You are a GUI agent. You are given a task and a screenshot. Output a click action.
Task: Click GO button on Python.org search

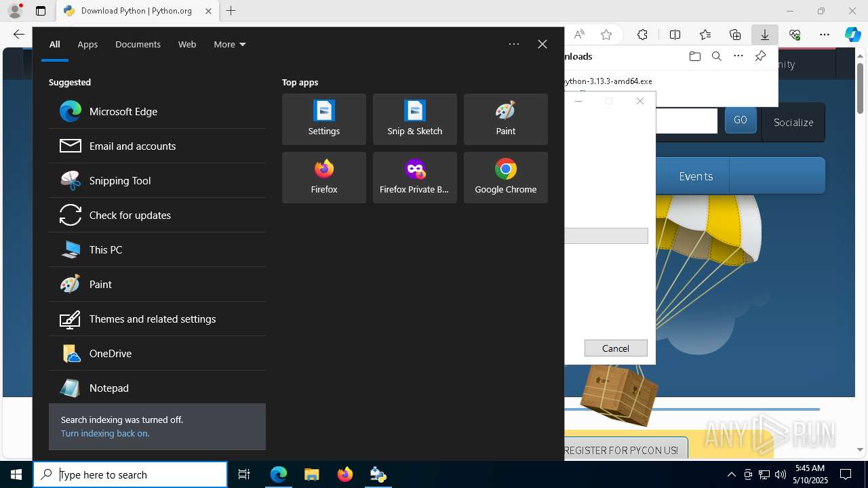point(741,120)
